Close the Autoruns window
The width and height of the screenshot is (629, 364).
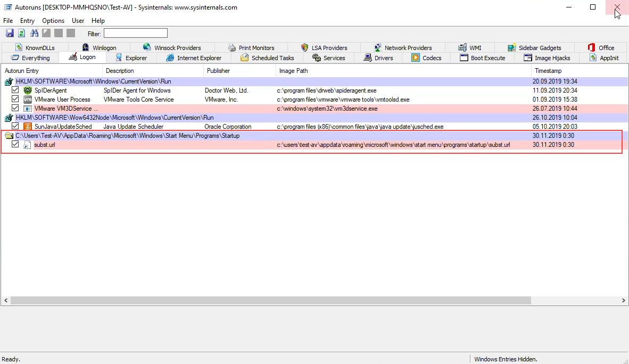point(617,7)
